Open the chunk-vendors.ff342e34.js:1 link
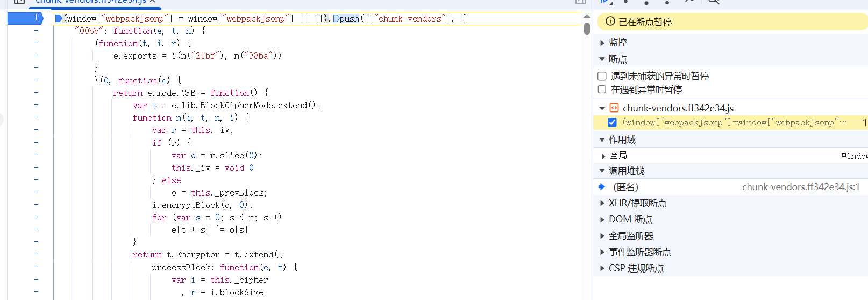The image size is (868, 300). pos(801,187)
